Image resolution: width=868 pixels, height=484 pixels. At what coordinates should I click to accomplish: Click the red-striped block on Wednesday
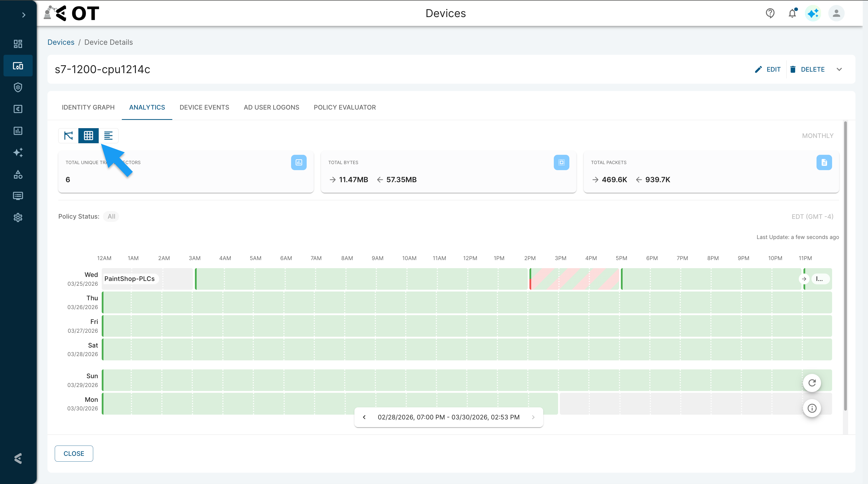pos(574,279)
